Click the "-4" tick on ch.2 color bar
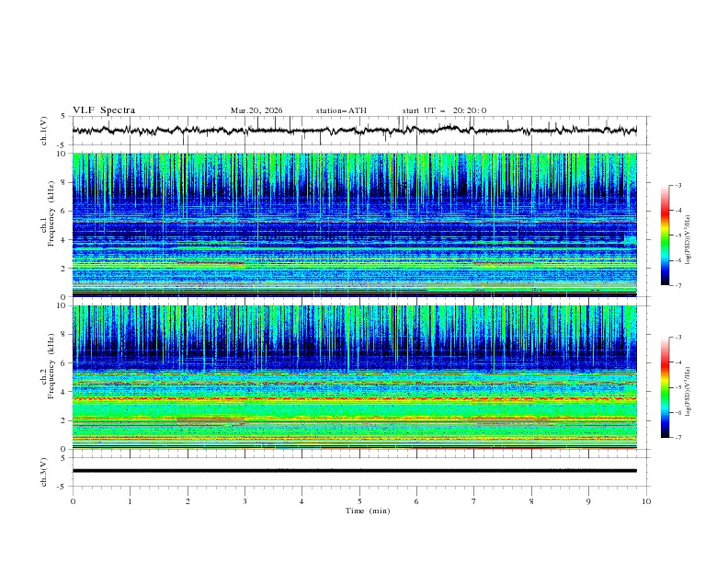Viewport: 728px width, 563px height. coord(677,362)
